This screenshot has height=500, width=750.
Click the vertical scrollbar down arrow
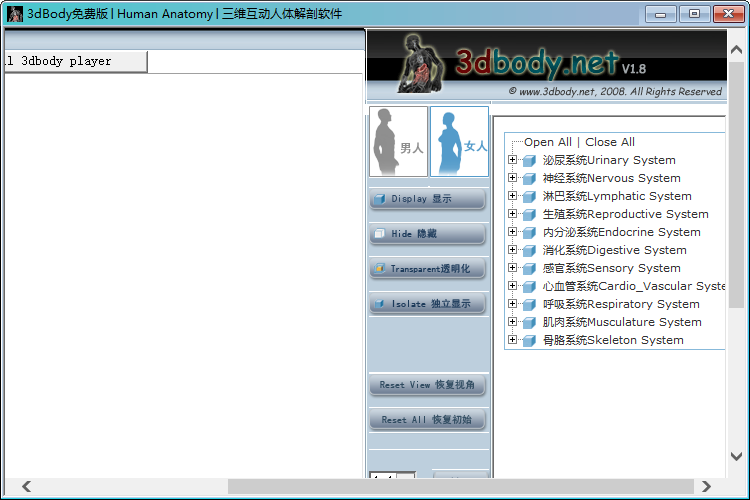pos(737,456)
